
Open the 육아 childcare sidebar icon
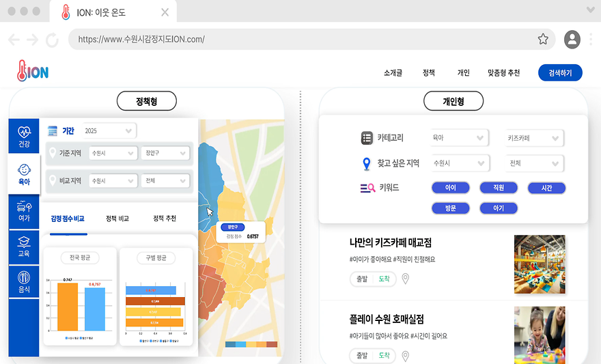(24, 173)
